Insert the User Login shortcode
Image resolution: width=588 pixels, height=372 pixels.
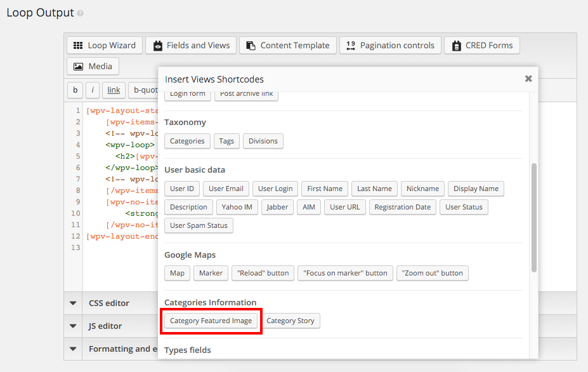pos(275,189)
